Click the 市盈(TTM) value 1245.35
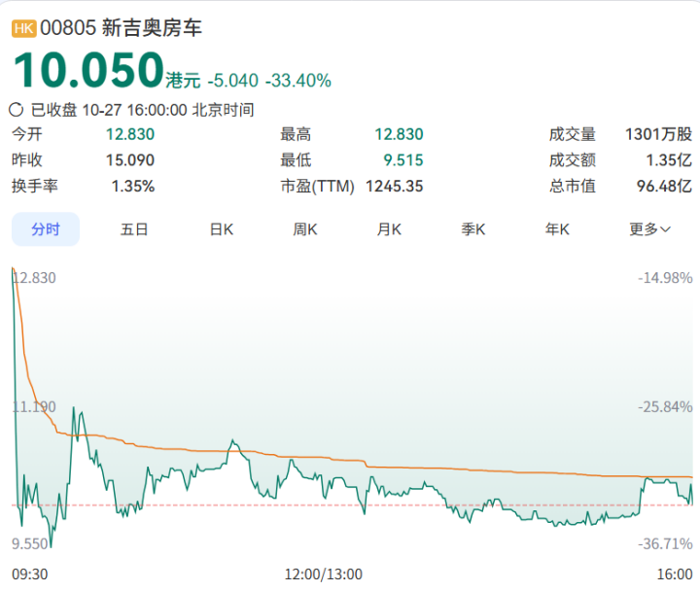 click(x=394, y=186)
